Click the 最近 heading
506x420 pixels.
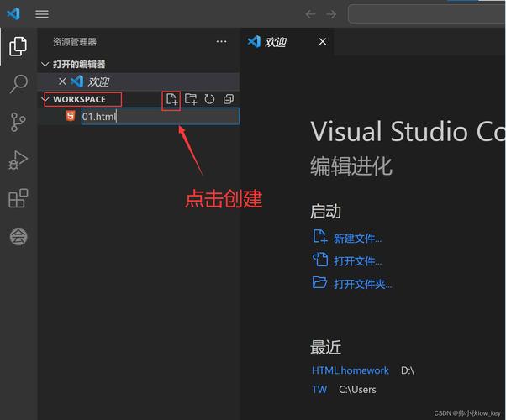325,348
